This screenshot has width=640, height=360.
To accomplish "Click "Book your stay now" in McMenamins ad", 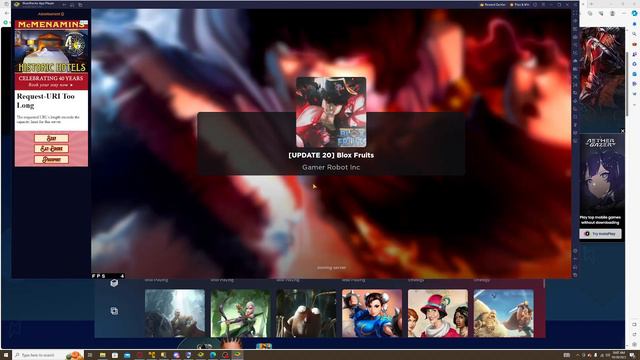I will point(51,85).
